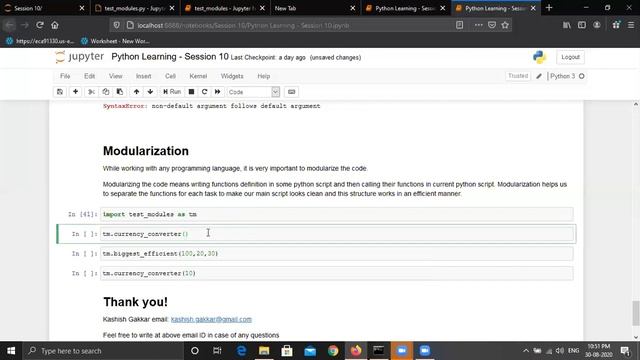Open the kashish.gakkar@gmail.com email link
640x360 pixels.
[211, 319]
